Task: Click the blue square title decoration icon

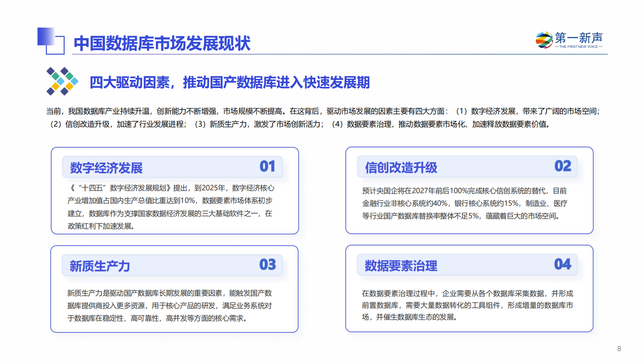Action: (51, 41)
